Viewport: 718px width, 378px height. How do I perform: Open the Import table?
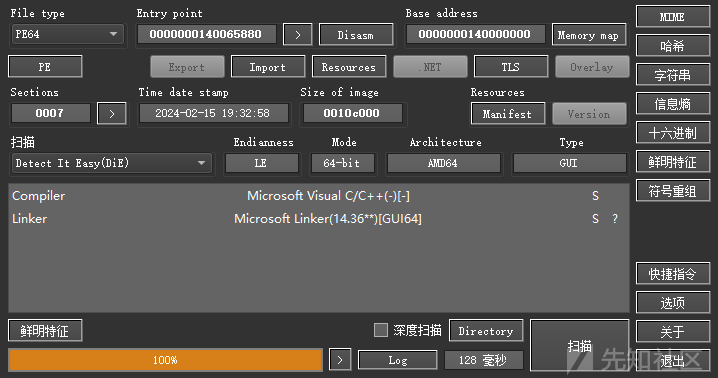coord(268,67)
